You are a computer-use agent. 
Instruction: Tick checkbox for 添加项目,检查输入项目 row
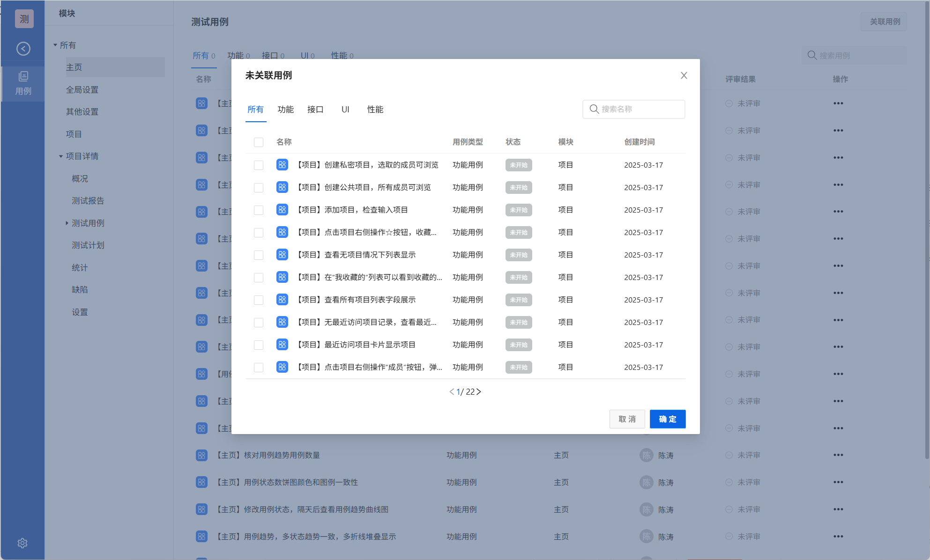point(259,210)
